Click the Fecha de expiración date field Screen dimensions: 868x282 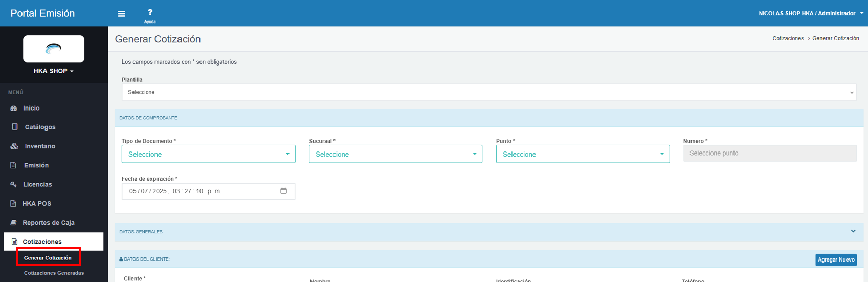199,191
